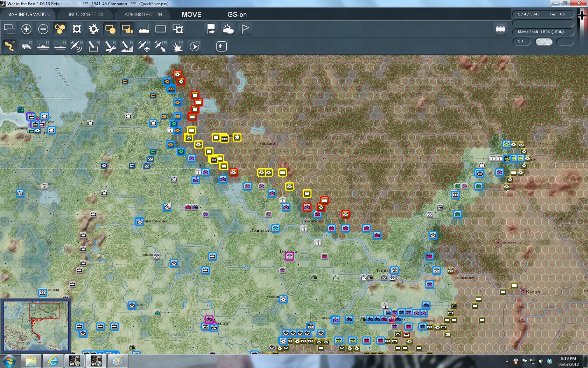Select Bomb Unit mode (F6)
This screenshot has height=368, width=588.
pos(93,46)
